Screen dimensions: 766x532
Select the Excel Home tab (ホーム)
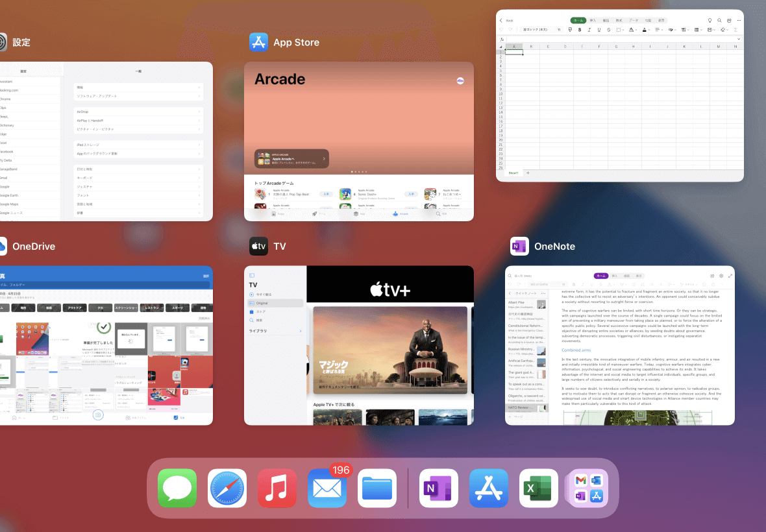(x=578, y=21)
